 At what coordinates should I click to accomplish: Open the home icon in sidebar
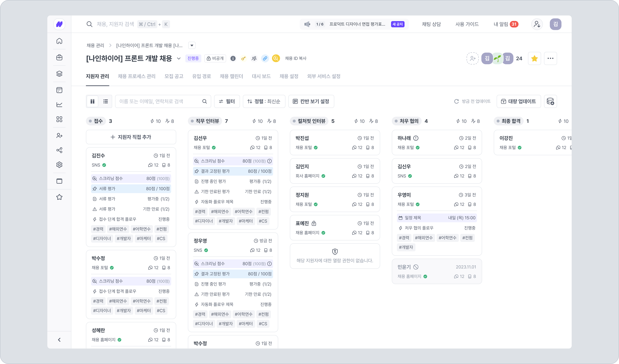pyautogui.click(x=59, y=41)
